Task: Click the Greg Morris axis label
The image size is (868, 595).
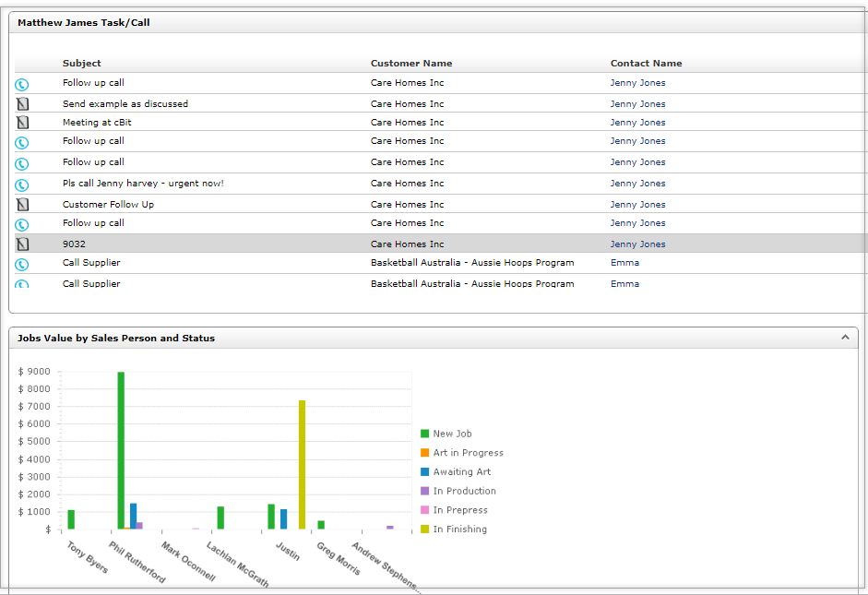Action: click(339, 558)
